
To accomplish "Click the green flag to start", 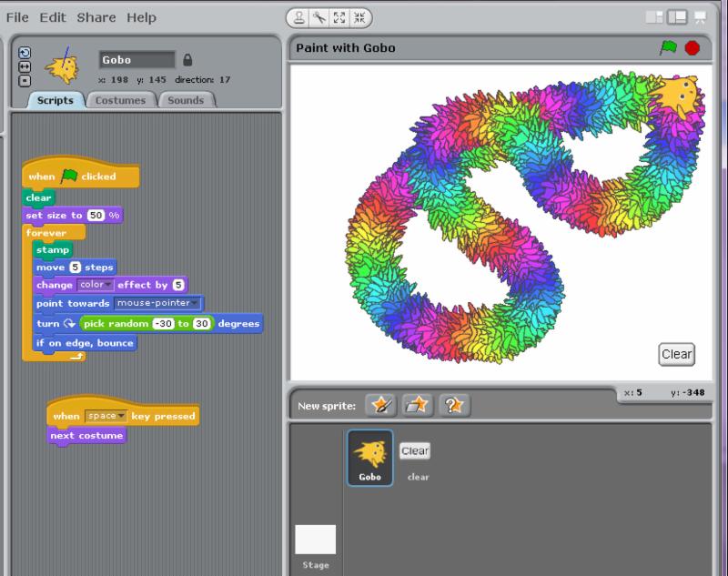I will (x=668, y=48).
